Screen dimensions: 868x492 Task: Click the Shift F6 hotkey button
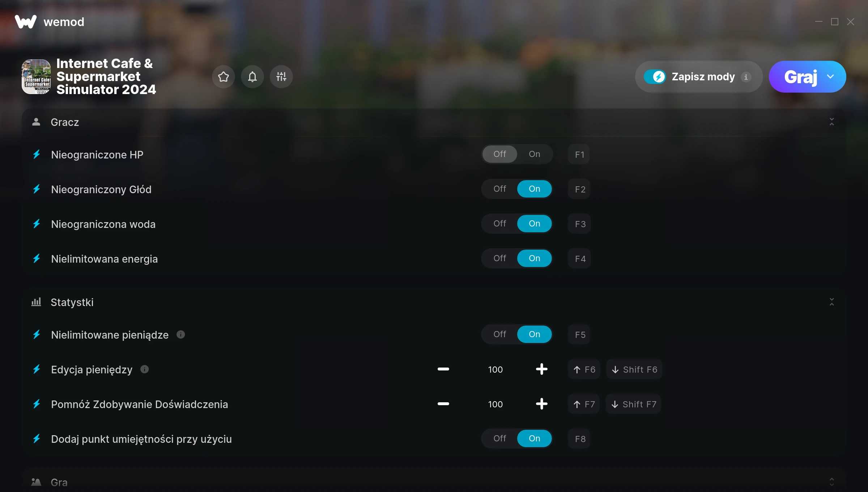pos(634,369)
